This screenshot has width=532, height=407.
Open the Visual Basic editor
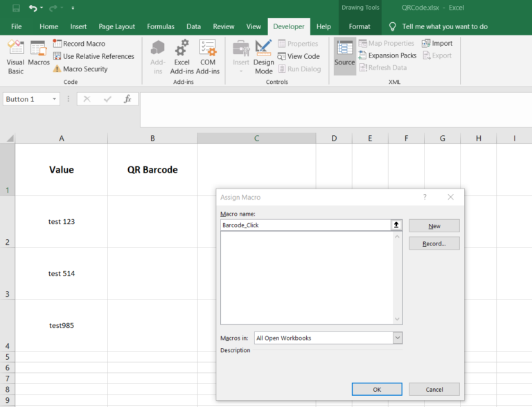[15, 57]
